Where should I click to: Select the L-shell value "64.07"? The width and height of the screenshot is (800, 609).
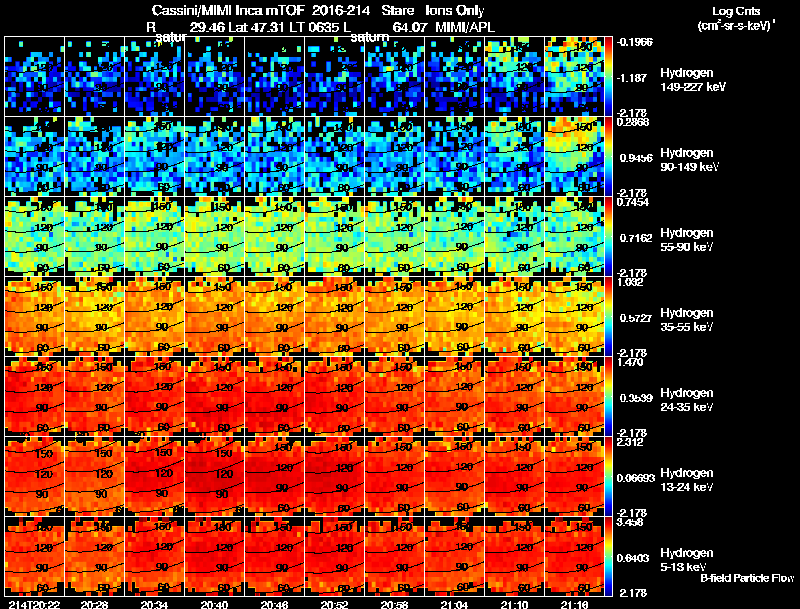point(410,28)
